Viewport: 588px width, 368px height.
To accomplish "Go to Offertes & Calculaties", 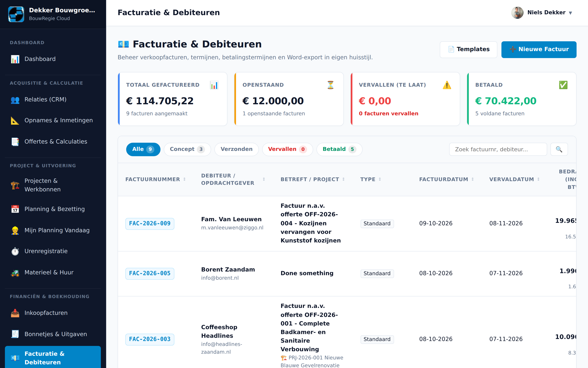I will [53, 142].
